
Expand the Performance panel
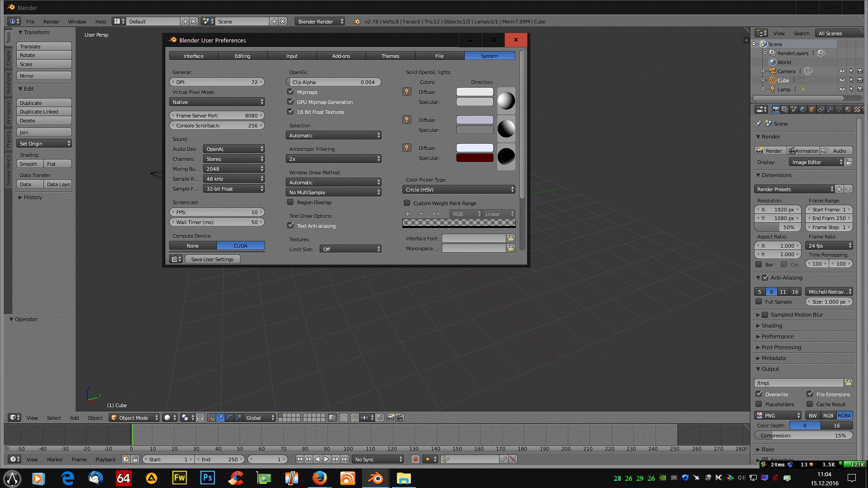pos(777,337)
